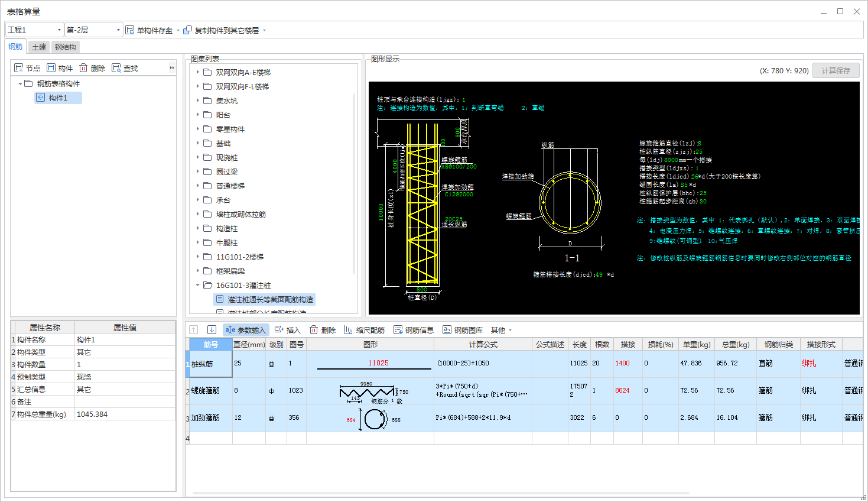Click the 基础 folder icon in the atlas list

207,143
